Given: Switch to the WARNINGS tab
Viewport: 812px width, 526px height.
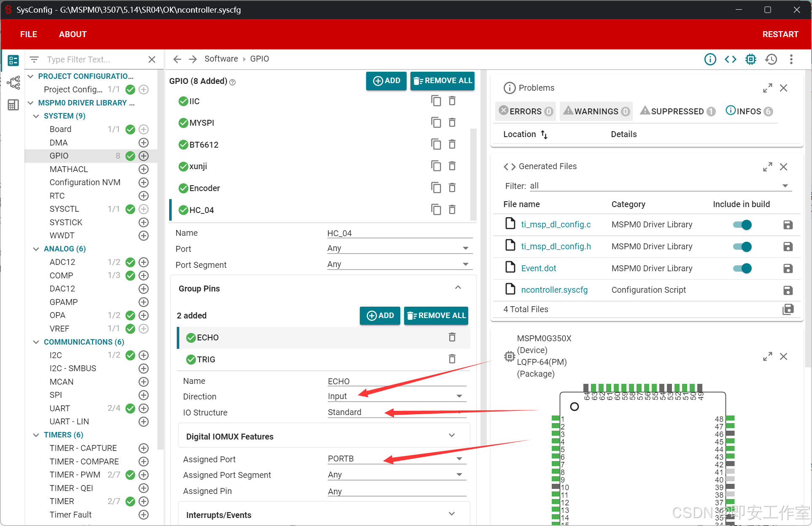Looking at the screenshot, I should [x=596, y=111].
